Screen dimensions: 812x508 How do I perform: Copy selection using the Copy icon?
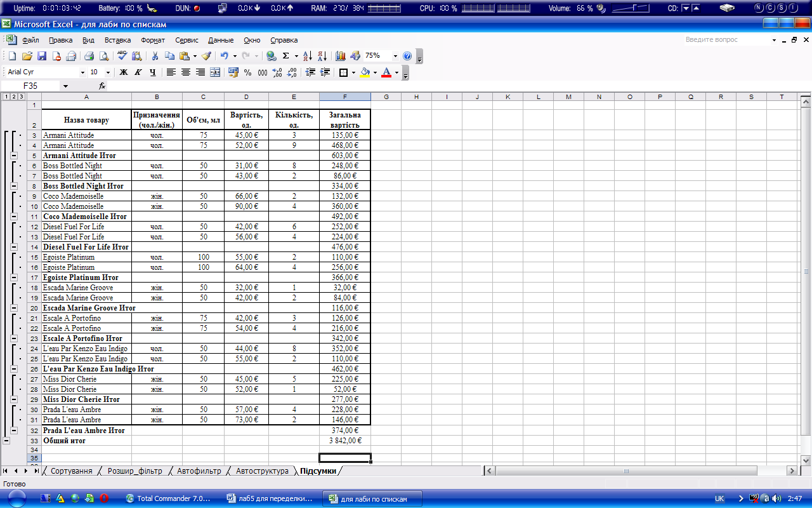pyautogui.click(x=169, y=56)
